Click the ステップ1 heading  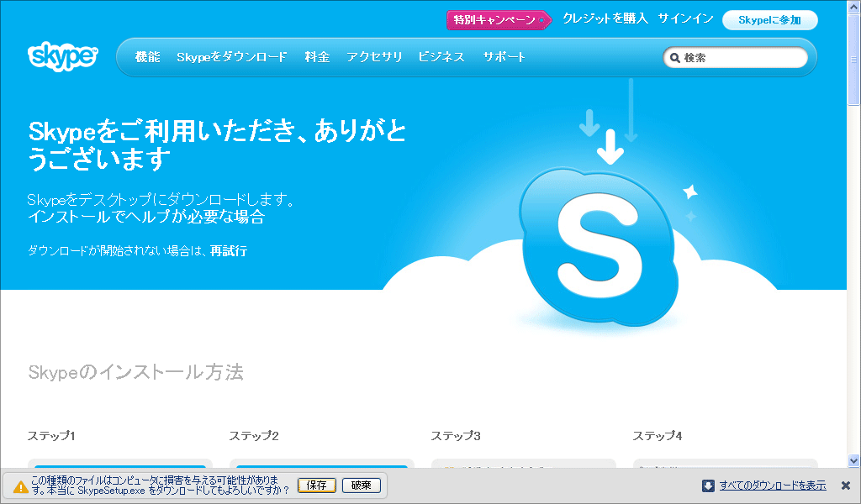[51, 436]
